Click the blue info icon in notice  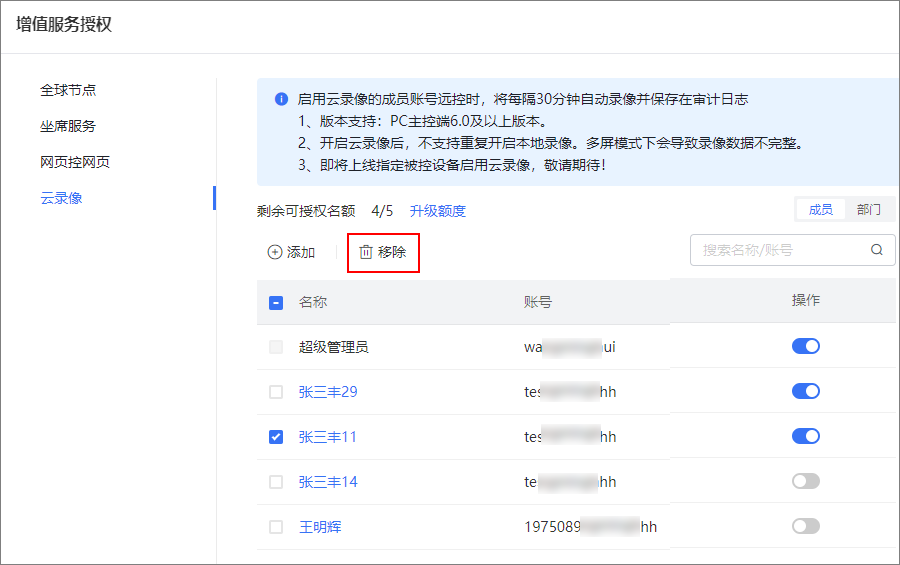point(281,99)
